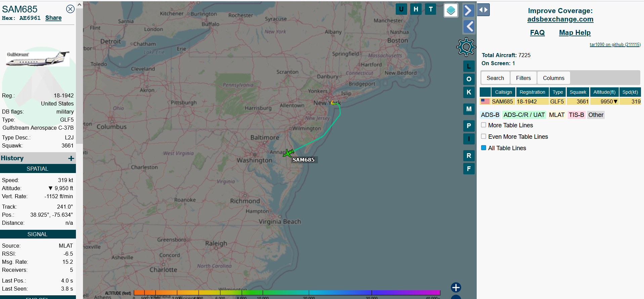Open the map layers selector

click(451, 10)
